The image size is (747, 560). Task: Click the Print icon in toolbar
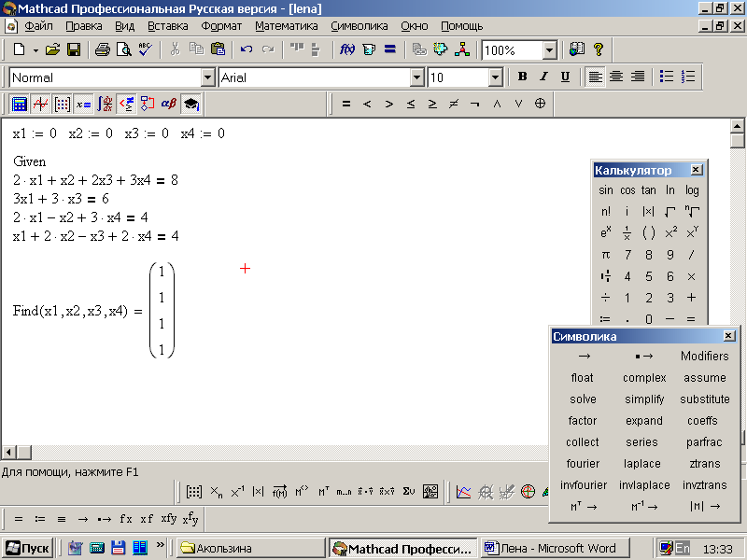[103, 49]
